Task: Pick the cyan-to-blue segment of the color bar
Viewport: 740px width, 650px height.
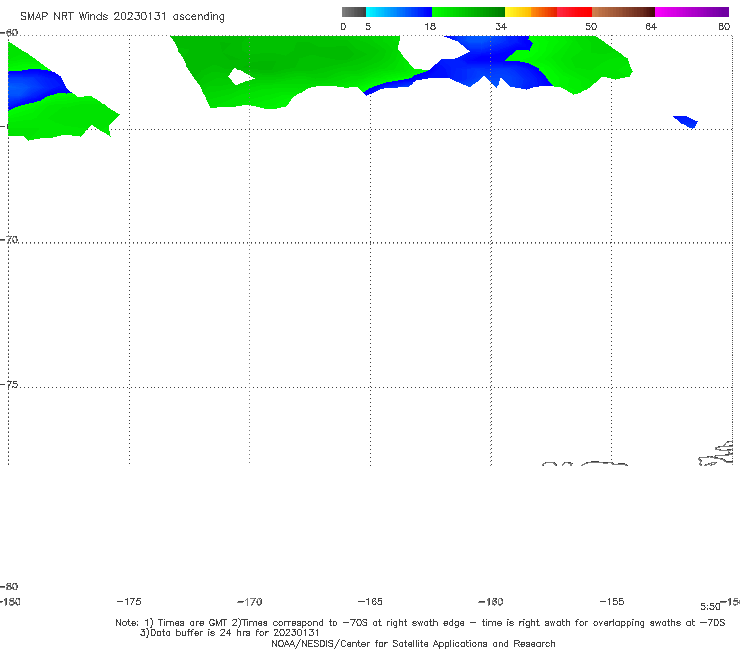Action: [x=399, y=12]
